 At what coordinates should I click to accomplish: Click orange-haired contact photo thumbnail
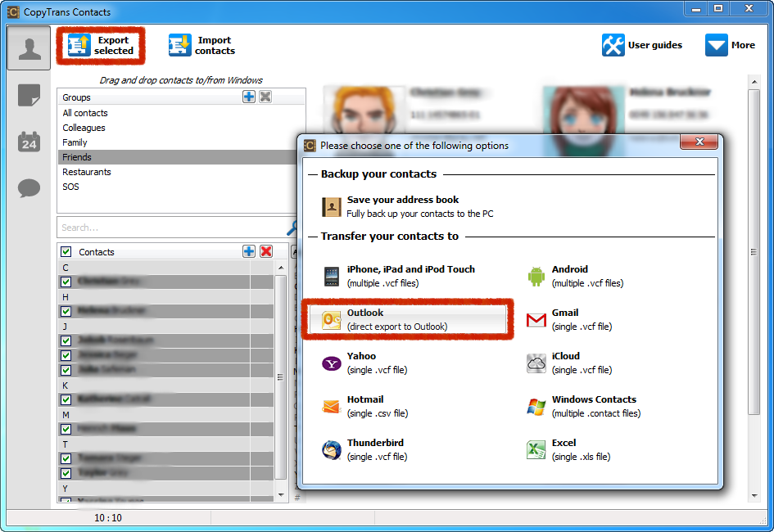(364, 110)
